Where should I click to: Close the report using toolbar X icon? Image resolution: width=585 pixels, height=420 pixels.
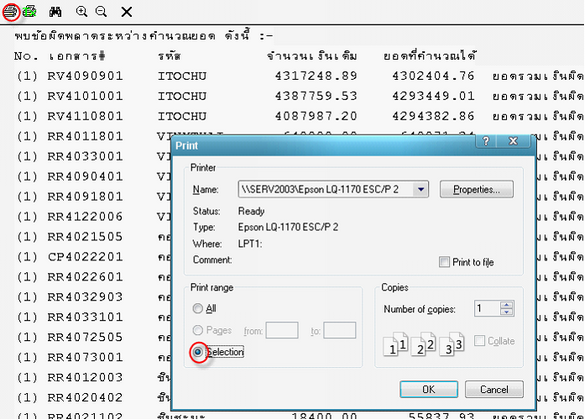[x=126, y=12]
